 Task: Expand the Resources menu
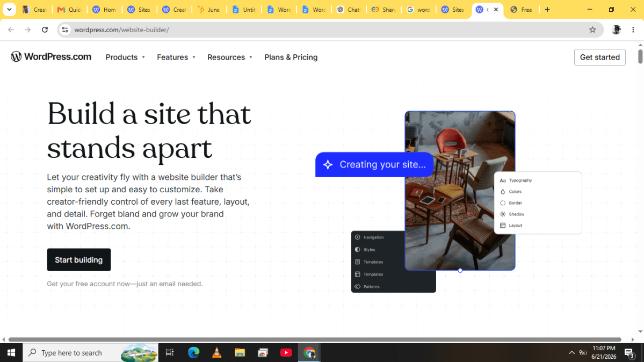coord(230,57)
